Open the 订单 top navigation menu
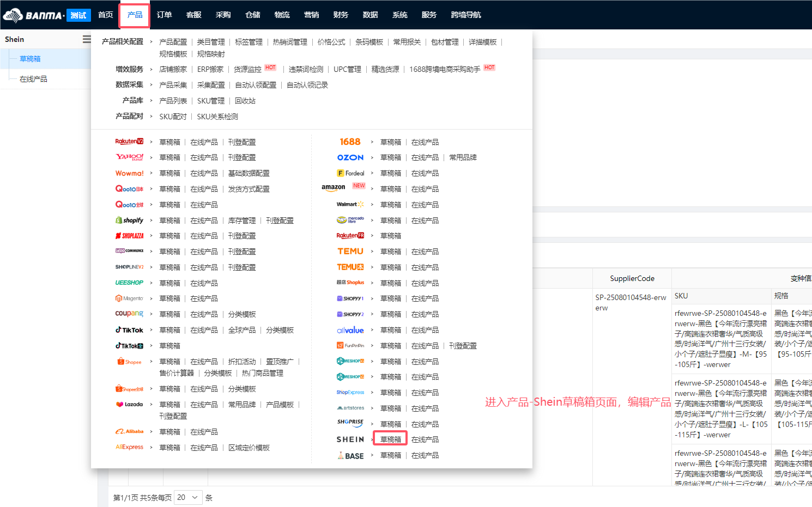Screen dimensions: 812x507 point(164,15)
